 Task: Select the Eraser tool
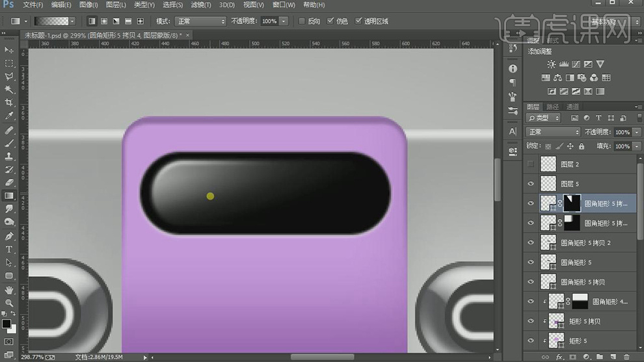(8, 183)
